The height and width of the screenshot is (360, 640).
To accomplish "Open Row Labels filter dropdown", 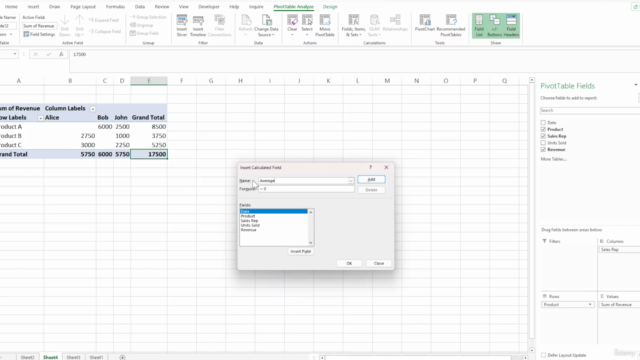I will (40, 118).
